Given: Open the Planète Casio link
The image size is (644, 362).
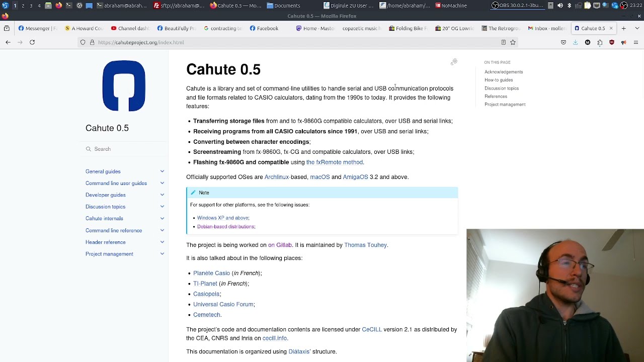Looking at the screenshot, I should coord(211,273).
